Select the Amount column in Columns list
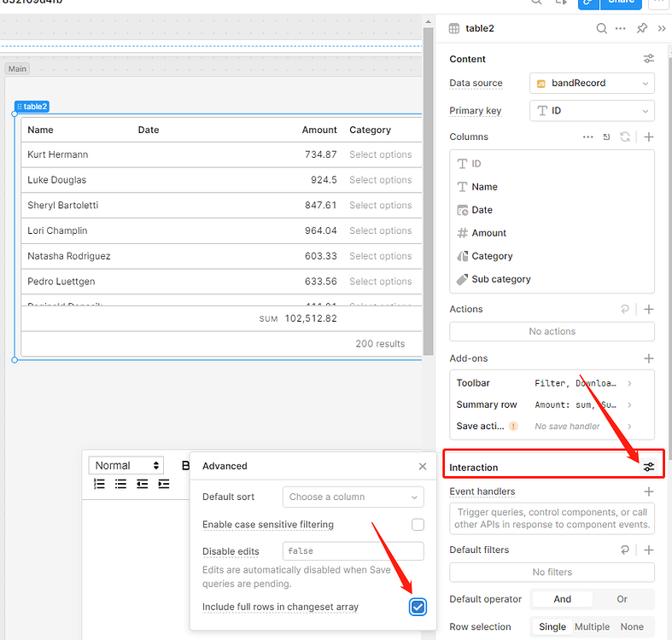 pos(552,233)
